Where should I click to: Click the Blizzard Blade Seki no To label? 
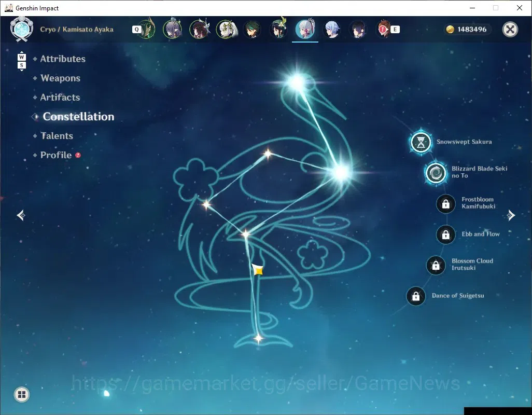pyautogui.click(x=480, y=172)
